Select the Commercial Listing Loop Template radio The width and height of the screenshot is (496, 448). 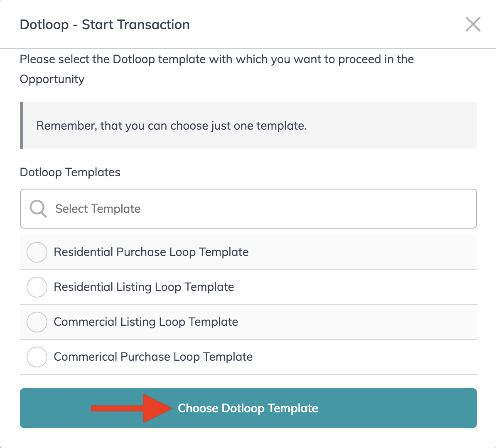(x=37, y=322)
